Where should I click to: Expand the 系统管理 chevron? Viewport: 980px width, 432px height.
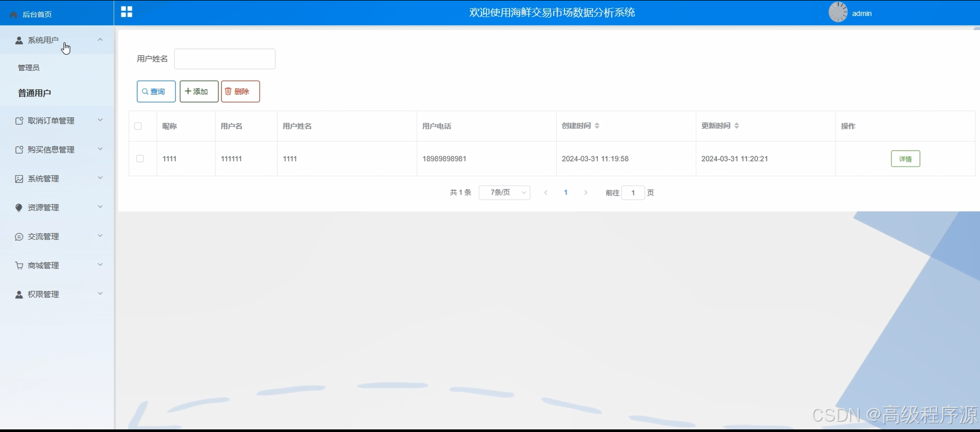(100, 178)
